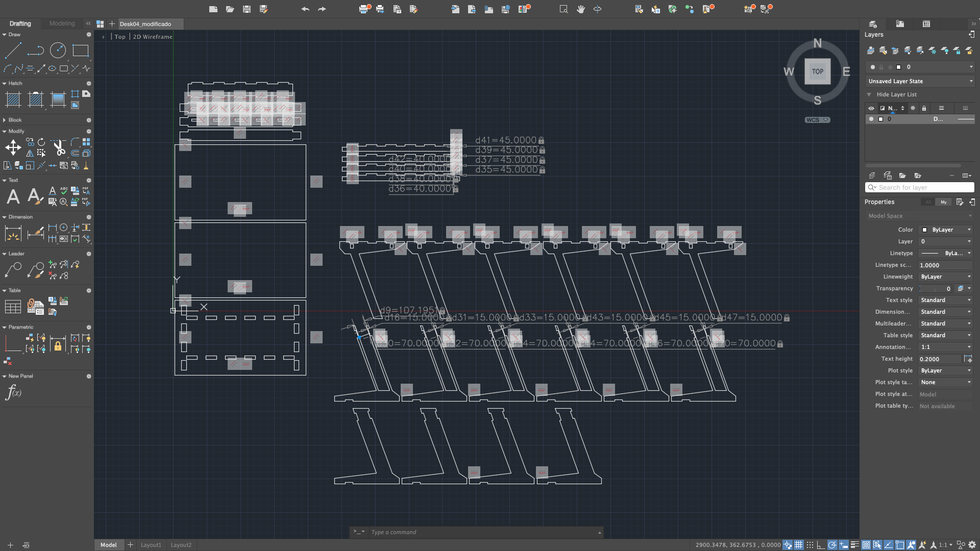Image resolution: width=980 pixels, height=551 pixels.
Task: Toggle Transparency display in status bar
Action: pyautogui.click(x=866, y=545)
